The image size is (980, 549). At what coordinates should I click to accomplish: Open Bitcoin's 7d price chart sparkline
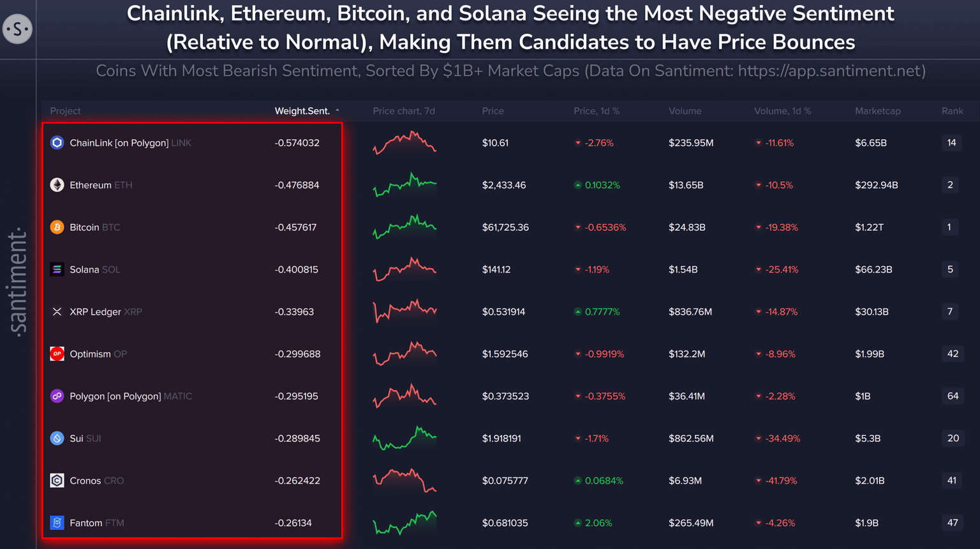[x=405, y=227]
